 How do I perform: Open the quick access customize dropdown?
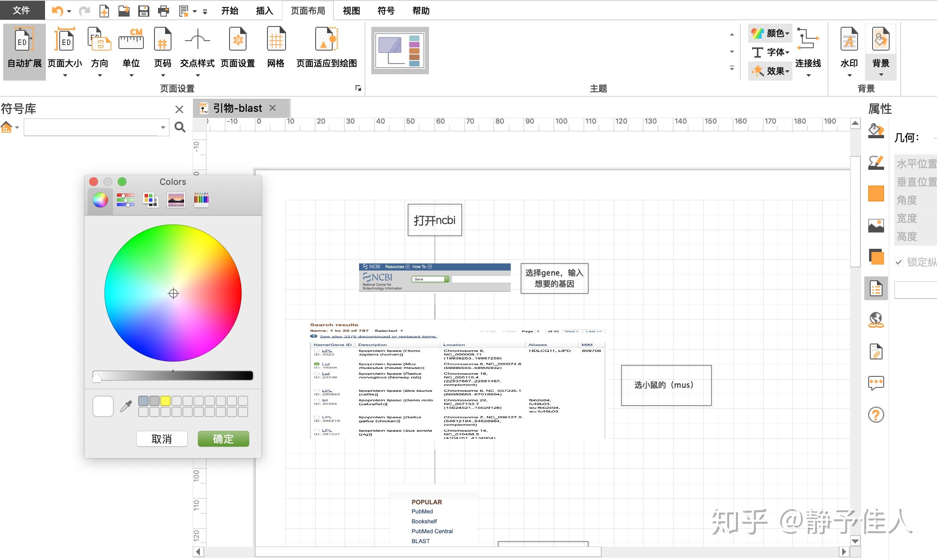(205, 11)
